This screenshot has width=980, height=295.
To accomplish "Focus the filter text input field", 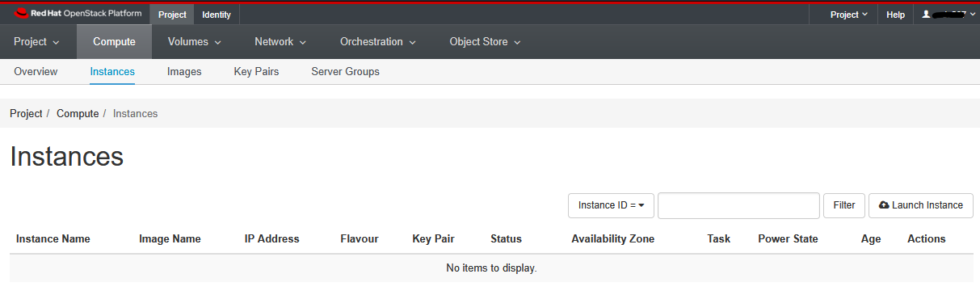I will coord(738,205).
